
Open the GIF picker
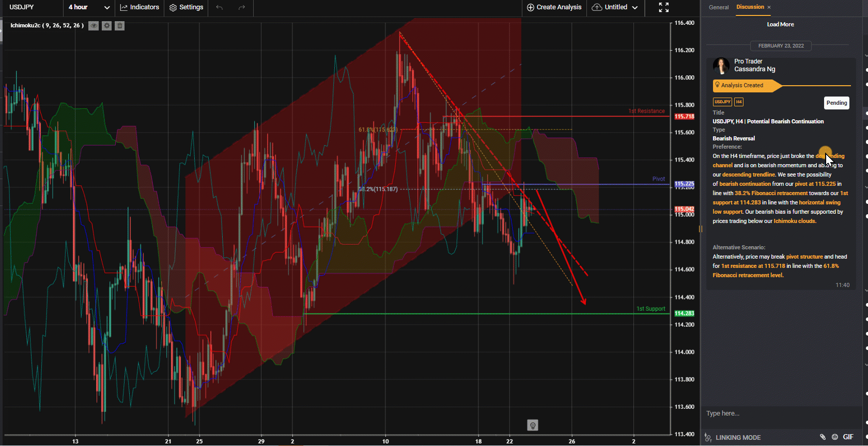[x=848, y=437]
